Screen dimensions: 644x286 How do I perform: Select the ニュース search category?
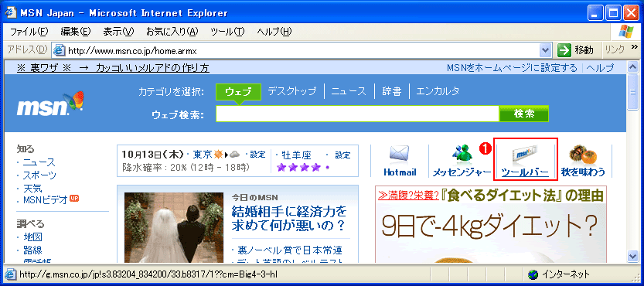(x=349, y=91)
